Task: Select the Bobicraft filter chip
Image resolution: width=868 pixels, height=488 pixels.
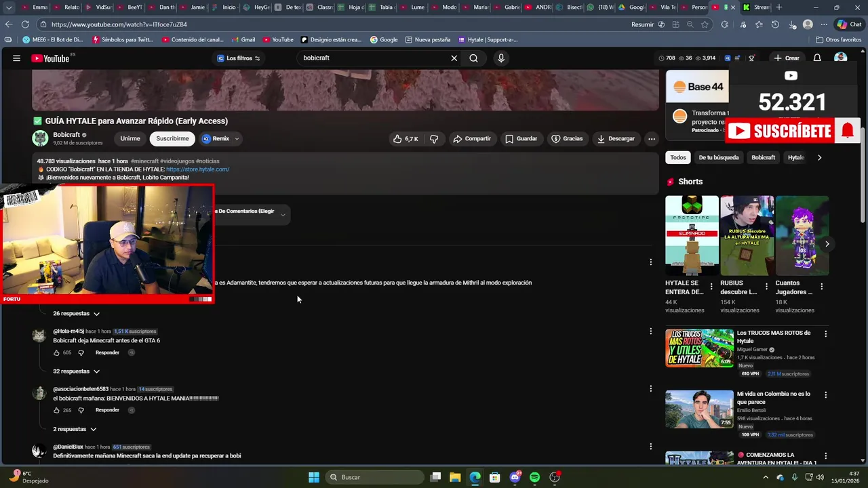Action: click(x=763, y=157)
